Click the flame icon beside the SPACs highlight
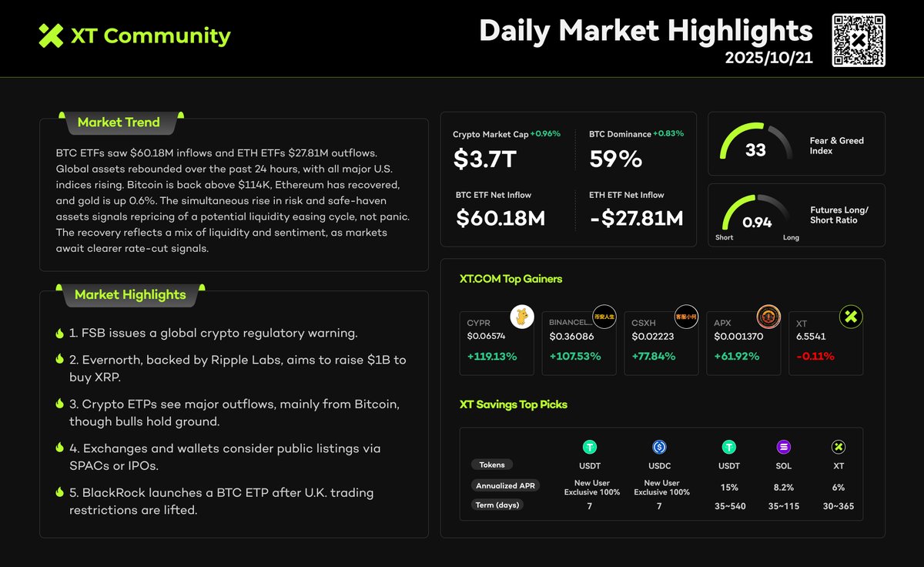The width and height of the screenshot is (924, 567). tap(59, 448)
